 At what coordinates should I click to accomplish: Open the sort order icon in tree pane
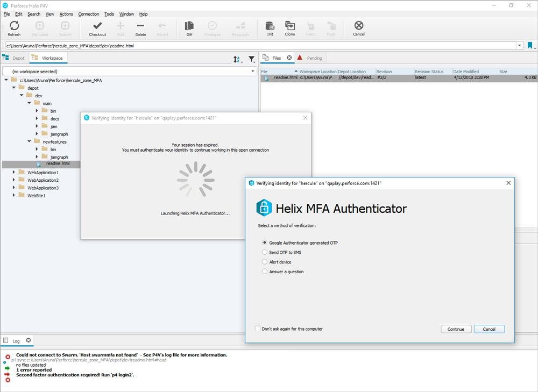pyautogui.click(x=237, y=59)
